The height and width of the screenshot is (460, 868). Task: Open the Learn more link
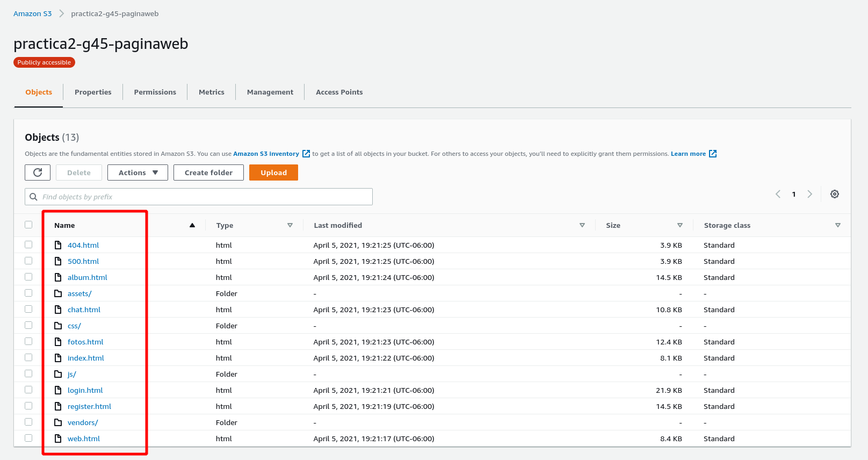tap(688, 154)
